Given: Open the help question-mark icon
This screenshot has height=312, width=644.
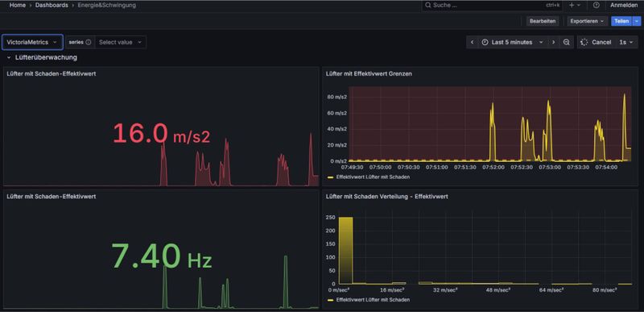Looking at the screenshot, I should click(x=596, y=6).
